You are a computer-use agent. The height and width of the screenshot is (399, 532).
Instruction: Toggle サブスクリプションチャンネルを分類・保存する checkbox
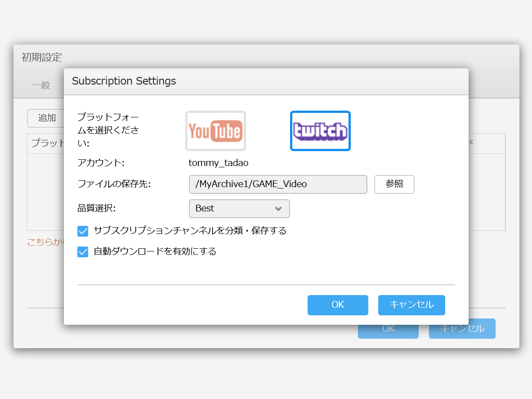click(83, 231)
